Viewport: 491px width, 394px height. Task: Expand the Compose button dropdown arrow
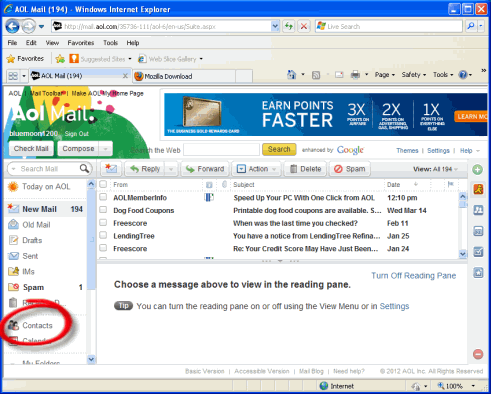point(106,149)
